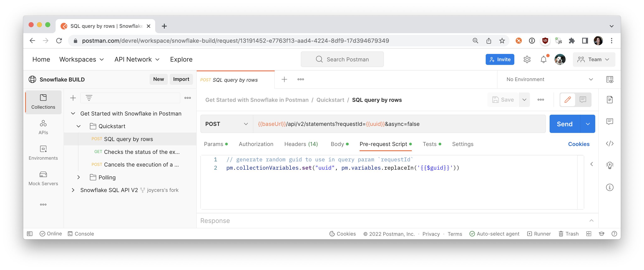This screenshot has height=270, width=644.
Task: Switch to edit mode pencil toggle
Action: [x=567, y=100]
